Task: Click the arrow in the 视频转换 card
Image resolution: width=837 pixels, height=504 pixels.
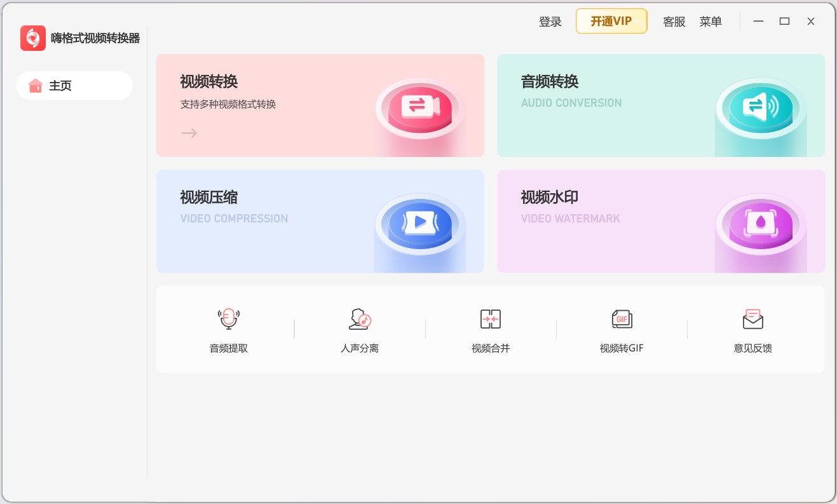Action: tap(189, 133)
